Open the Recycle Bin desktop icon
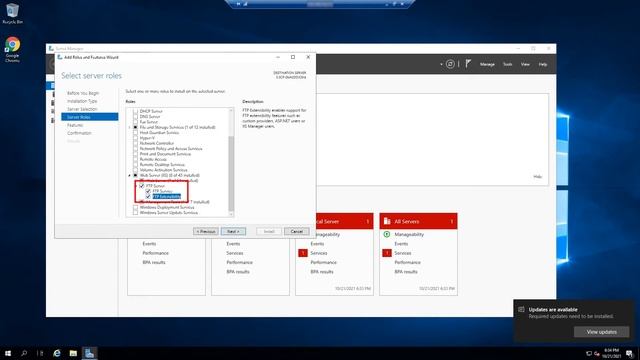640x360 pixels. [12, 13]
